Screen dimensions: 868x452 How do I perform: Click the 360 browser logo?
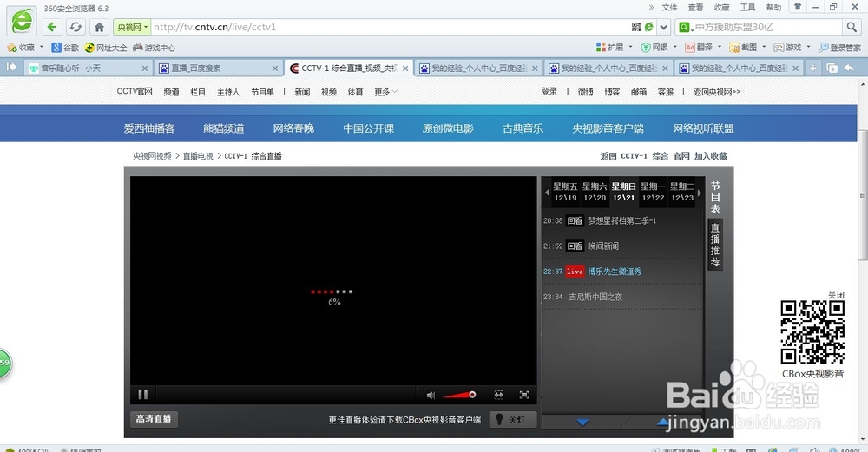22,22
